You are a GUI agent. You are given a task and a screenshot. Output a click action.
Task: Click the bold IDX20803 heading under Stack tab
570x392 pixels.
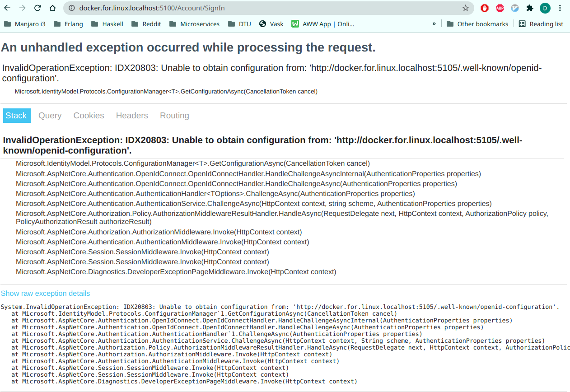coord(262,145)
